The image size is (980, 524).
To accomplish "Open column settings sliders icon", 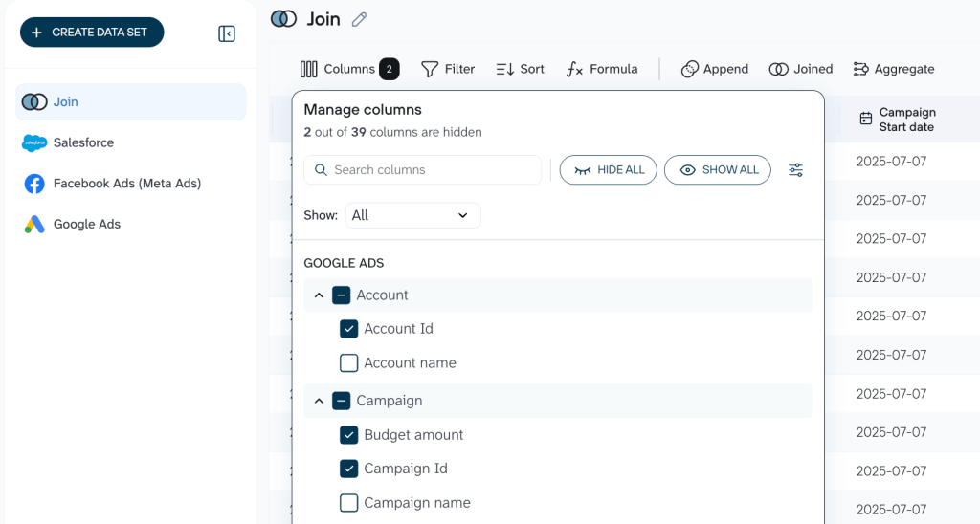I will [x=795, y=170].
